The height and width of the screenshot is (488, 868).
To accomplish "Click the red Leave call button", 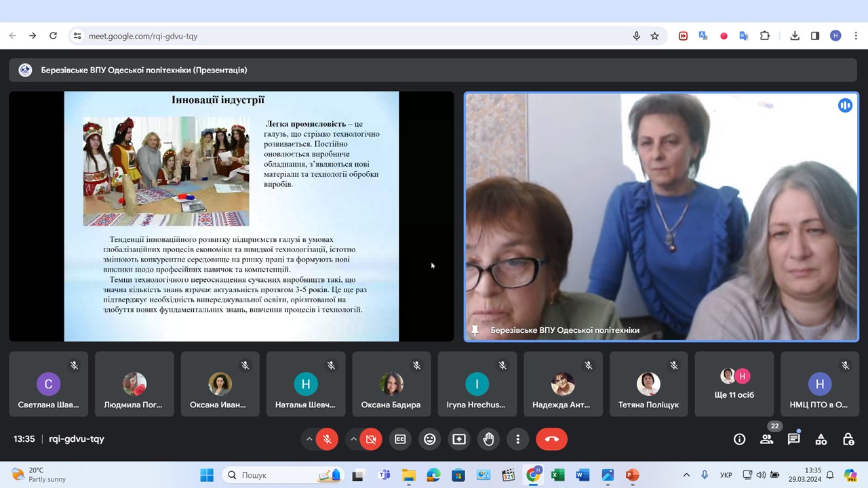I will coord(551,439).
